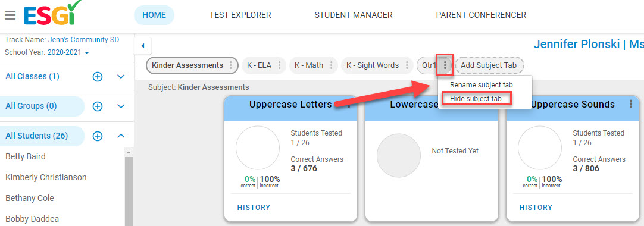Viewport: 644px width, 226px height.
Task: Expand the All Classes section chevron
Action: point(121,77)
